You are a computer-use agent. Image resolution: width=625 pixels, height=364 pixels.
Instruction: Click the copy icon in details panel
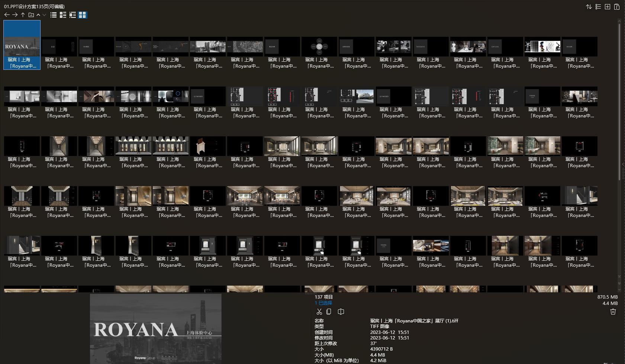[x=329, y=312]
